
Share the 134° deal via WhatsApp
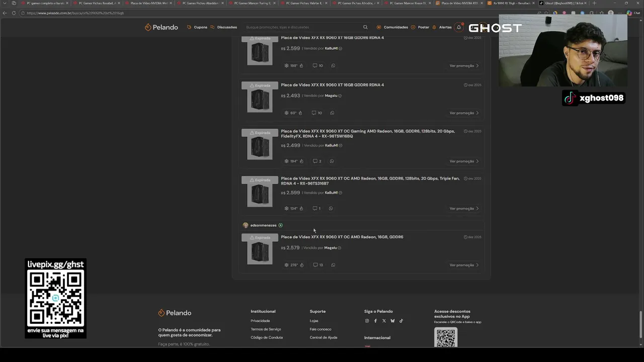click(331, 208)
